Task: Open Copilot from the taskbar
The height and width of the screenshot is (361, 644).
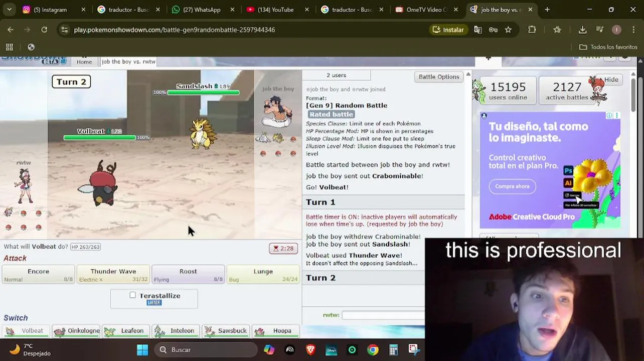Action: point(269,349)
